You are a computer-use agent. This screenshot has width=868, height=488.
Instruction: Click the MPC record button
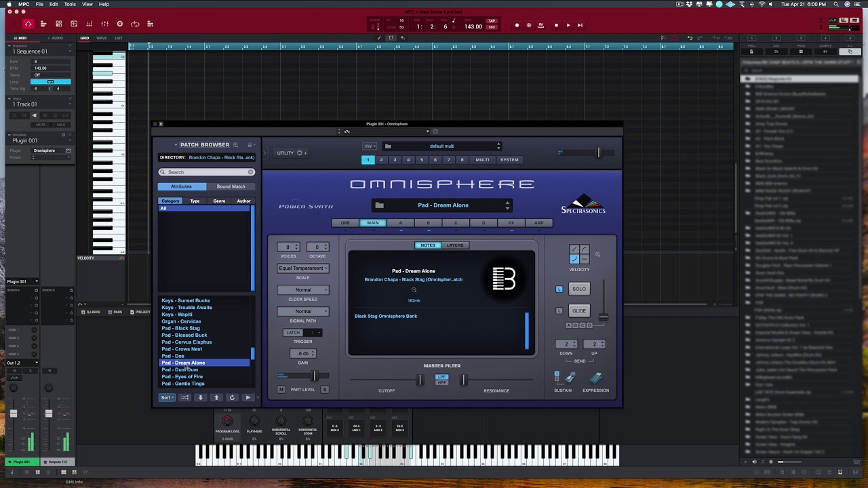(x=517, y=25)
